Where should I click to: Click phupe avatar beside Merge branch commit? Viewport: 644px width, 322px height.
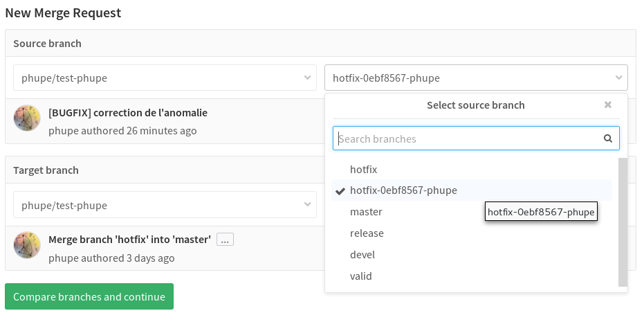(27, 245)
